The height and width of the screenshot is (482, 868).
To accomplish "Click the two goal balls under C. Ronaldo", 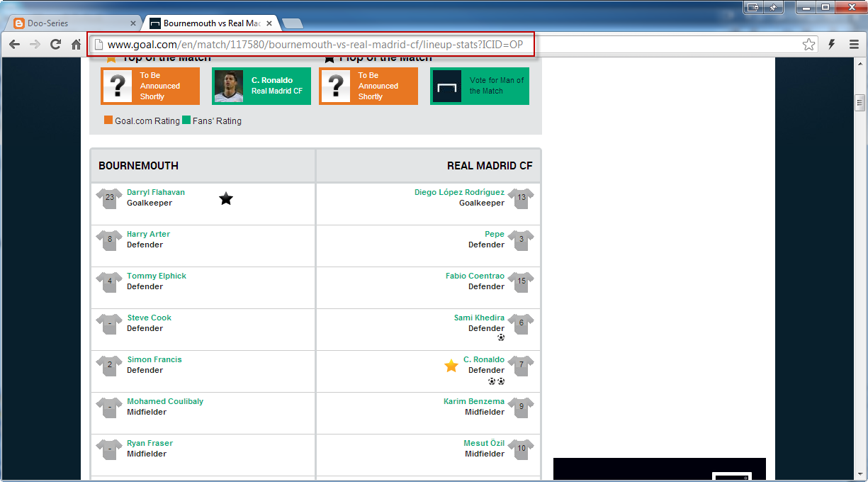I will [x=497, y=381].
